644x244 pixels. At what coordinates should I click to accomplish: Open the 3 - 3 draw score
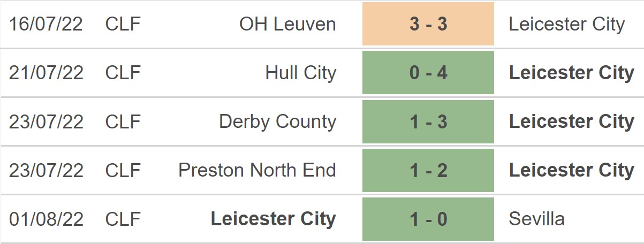point(428,24)
